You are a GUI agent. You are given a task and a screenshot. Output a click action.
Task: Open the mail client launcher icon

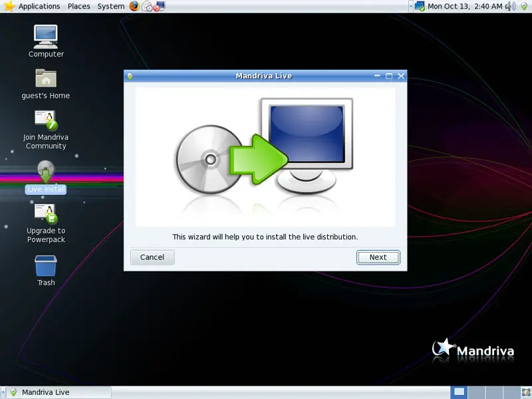(147, 6)
